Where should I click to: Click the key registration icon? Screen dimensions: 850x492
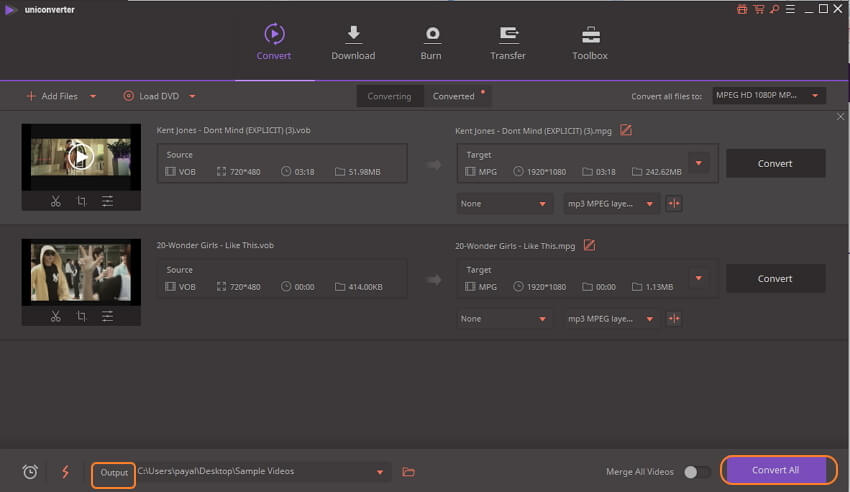(x=775, y=9)
